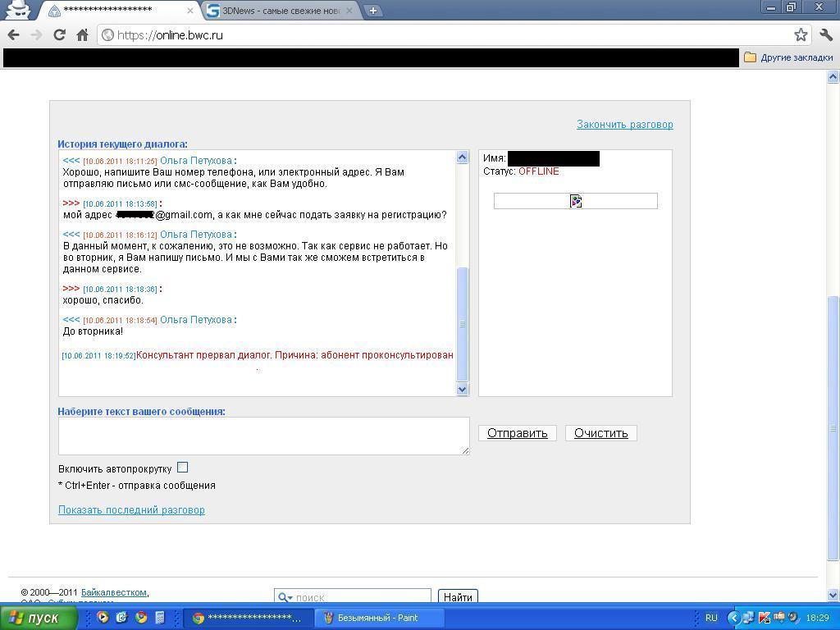
Task: Open a new tab with the plus button
Action: point(373,11)
